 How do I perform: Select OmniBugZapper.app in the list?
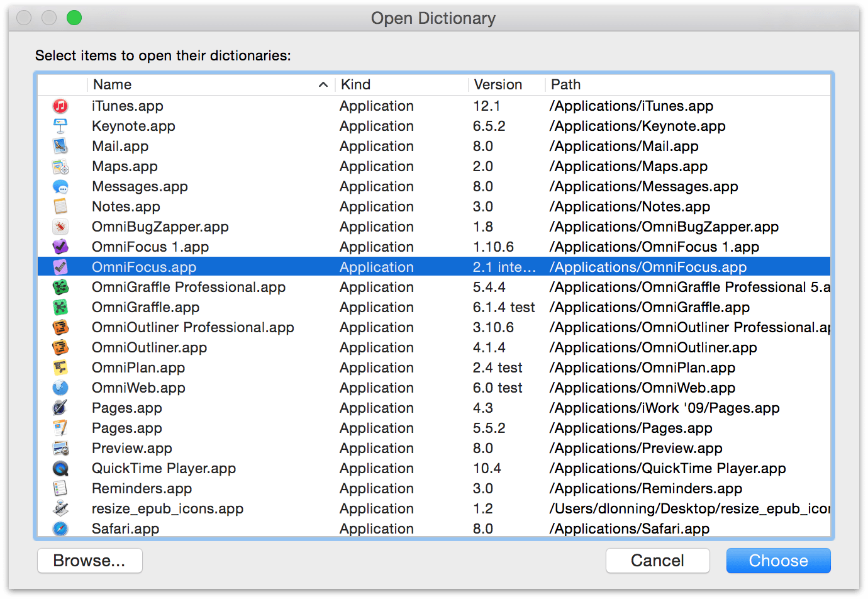[160, 227]
